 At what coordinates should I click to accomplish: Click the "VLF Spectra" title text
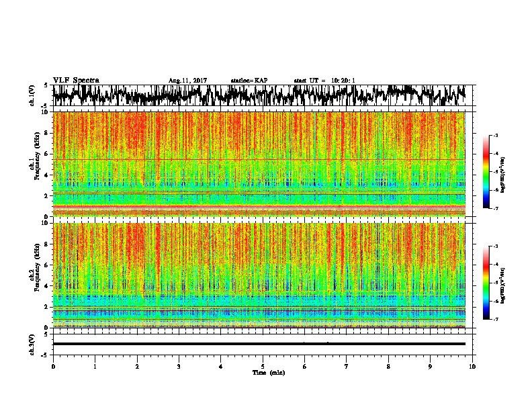(x=76, y=80)
